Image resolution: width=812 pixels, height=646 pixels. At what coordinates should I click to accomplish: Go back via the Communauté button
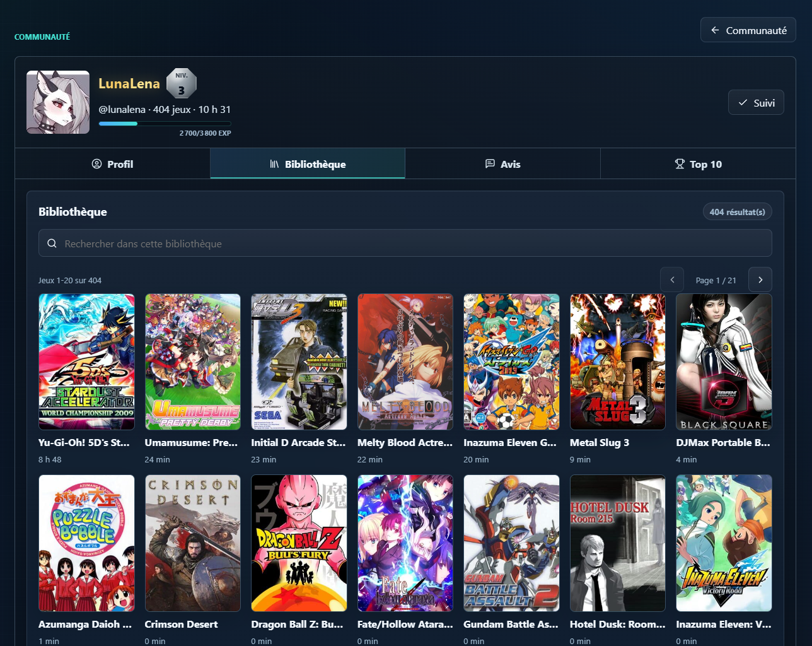coord(748,30)
